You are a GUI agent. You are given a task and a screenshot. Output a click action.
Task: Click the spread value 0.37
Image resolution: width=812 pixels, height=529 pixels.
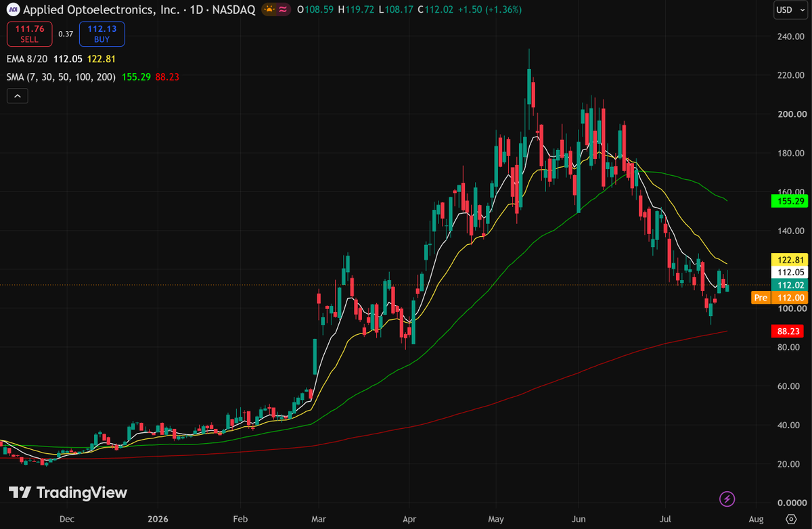pos(65,34)
